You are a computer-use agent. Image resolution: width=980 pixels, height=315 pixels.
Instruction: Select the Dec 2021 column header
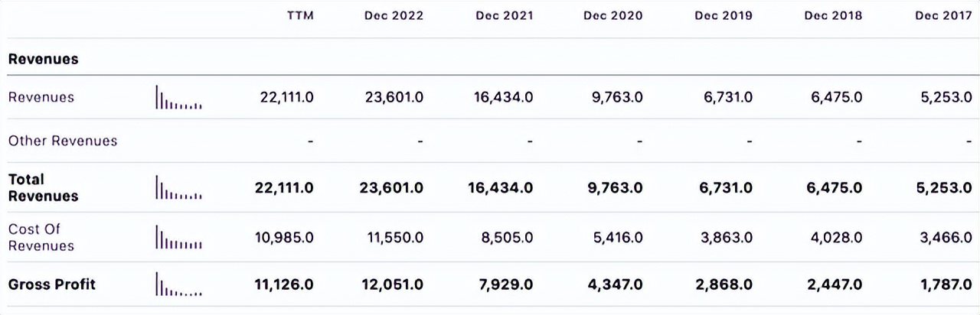click(x=505, y=16)
